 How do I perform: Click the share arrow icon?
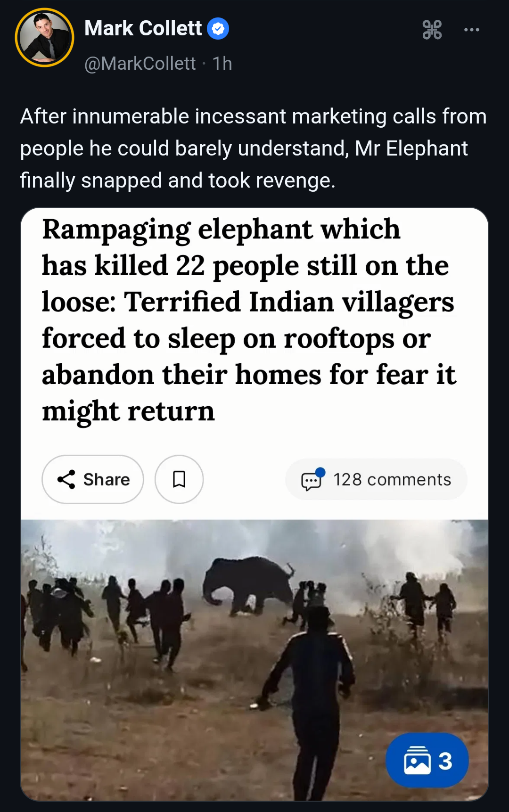66,479
